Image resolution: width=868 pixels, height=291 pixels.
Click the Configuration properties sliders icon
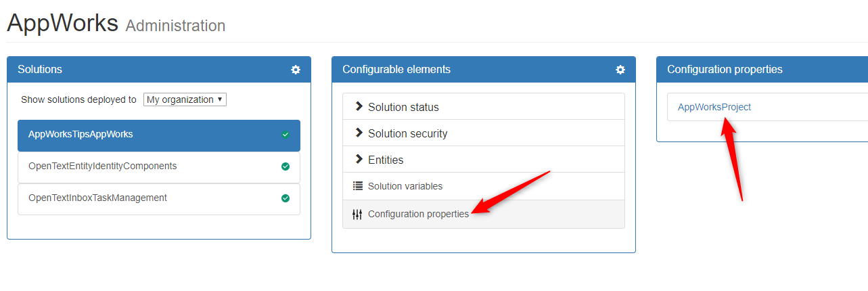tap(357, 215)
